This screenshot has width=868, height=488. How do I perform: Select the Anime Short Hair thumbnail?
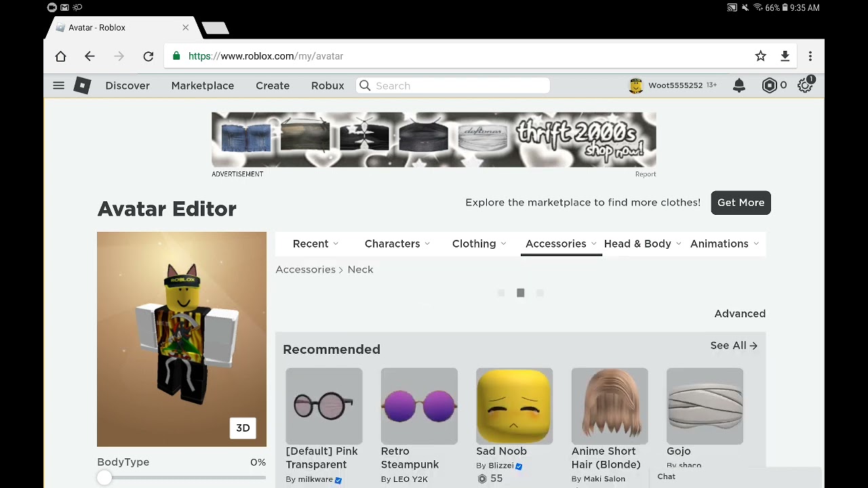point(610,406)
